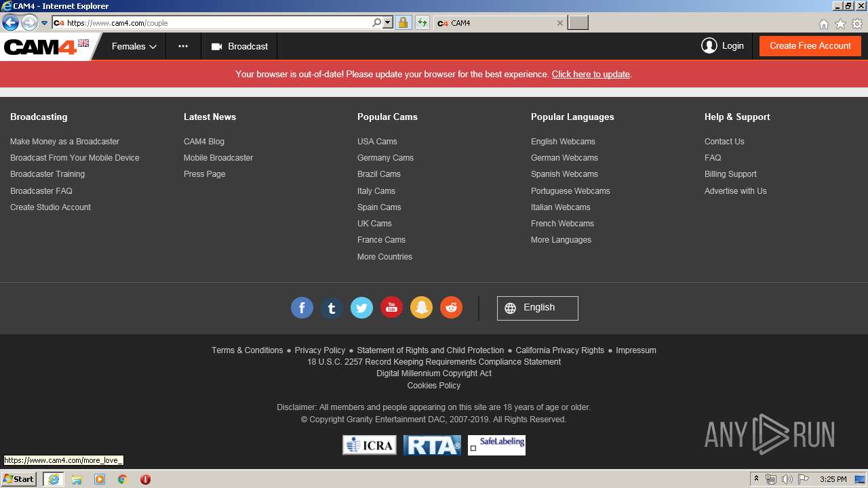Open the English language selector

538,308
